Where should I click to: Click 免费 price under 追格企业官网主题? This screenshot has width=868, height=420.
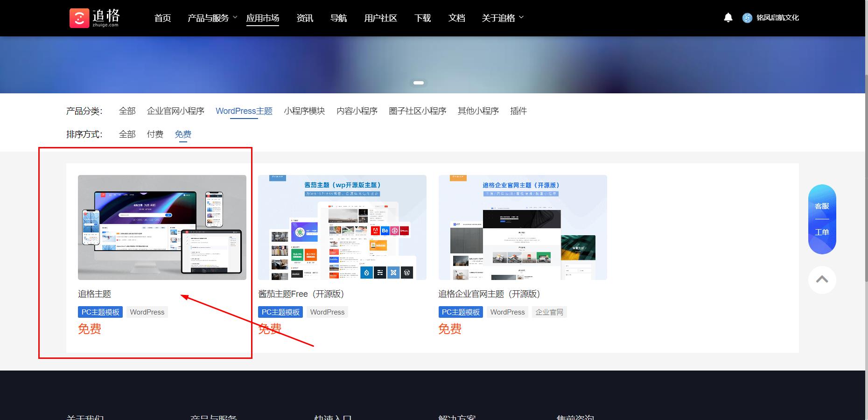click(450, 329)
